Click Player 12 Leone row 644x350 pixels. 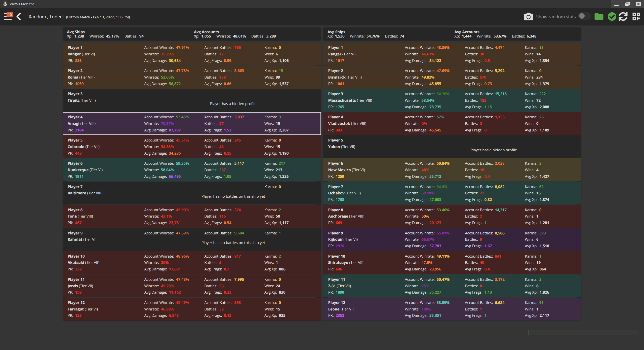(x=452, y=309)
